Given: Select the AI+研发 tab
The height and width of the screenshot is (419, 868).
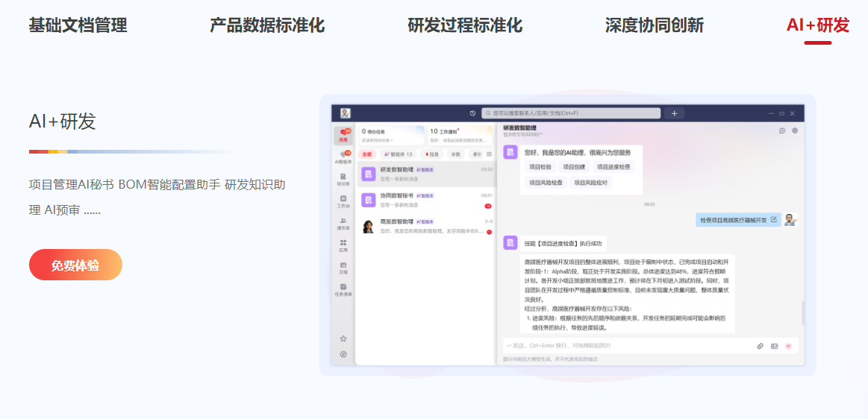Looking at the screenshot, I should point(818,25).
